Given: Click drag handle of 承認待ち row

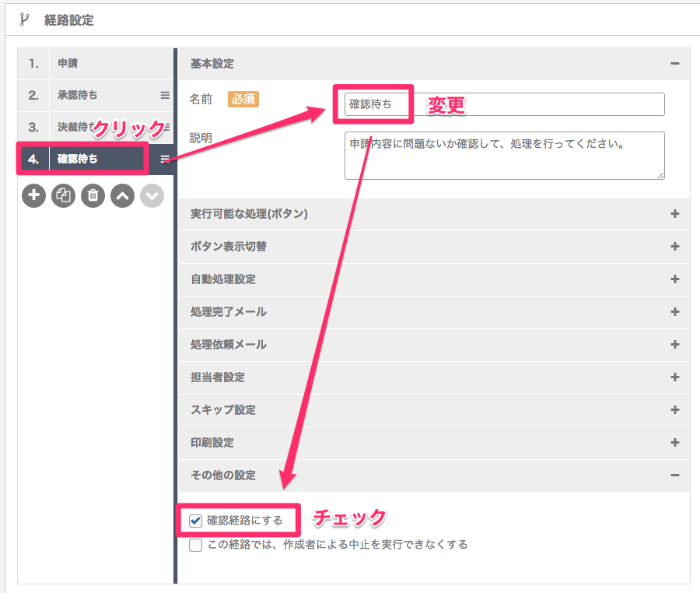Looking at the screenshot, I should tap(165, 95).
